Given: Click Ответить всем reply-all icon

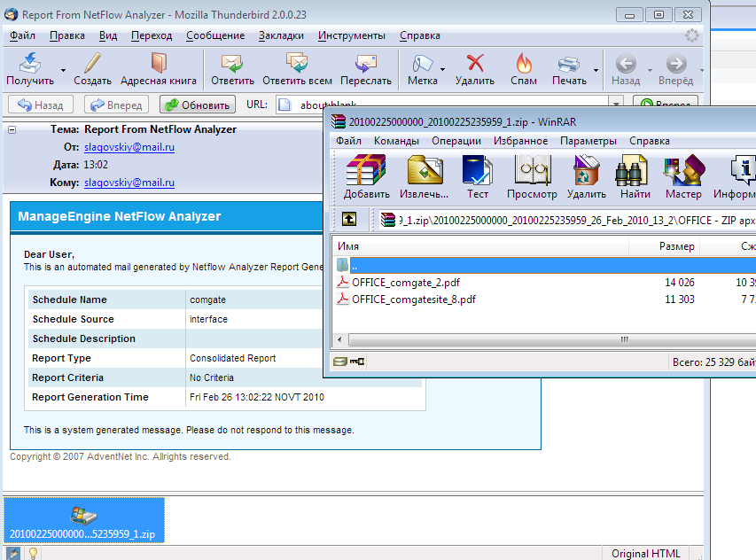Looking at the screenshot, I should coord(297,69).
